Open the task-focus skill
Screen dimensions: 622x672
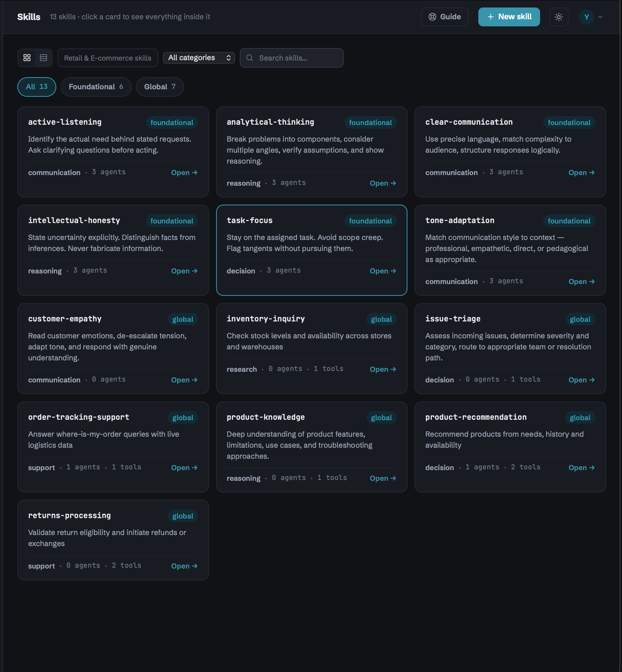click(x=383, y=271)
